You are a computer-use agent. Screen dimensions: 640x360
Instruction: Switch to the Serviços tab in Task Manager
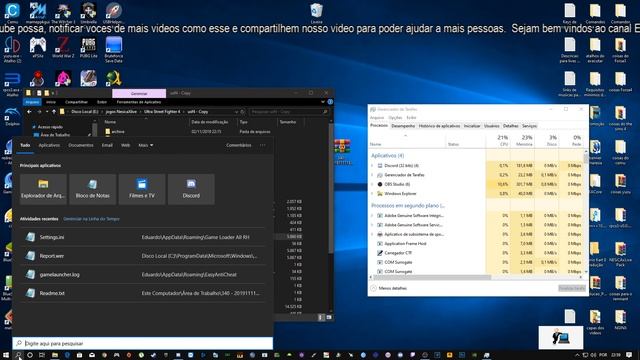[529, 126]
